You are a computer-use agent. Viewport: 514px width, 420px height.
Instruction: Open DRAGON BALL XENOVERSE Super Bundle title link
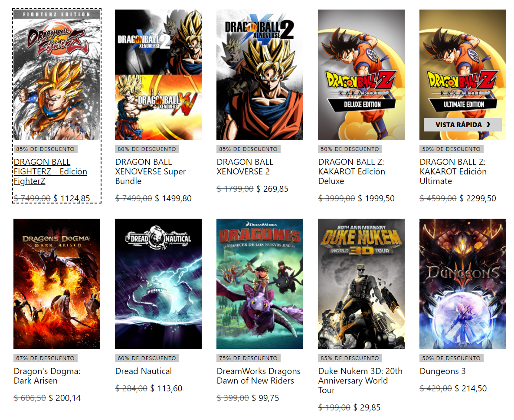click(151, 171)
